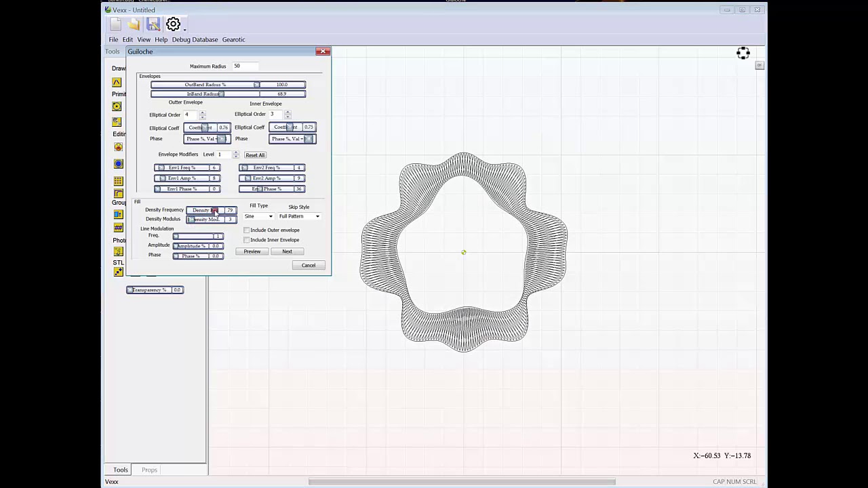Screen dimensions: 868x488
Task: Click the gear settings toolbar icon
Action: tap(173, 25)
